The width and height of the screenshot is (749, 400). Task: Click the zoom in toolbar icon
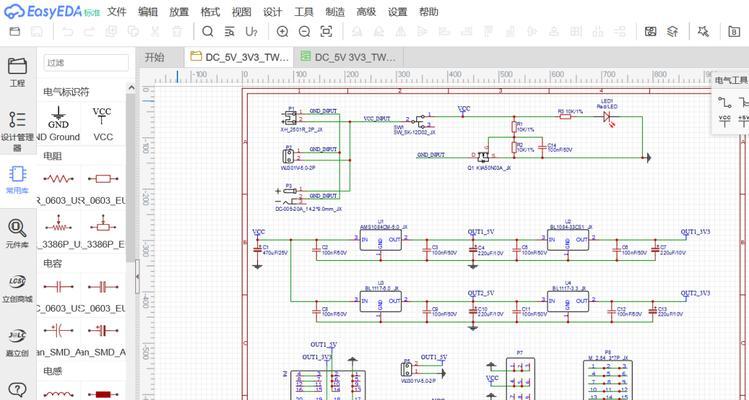282,32
